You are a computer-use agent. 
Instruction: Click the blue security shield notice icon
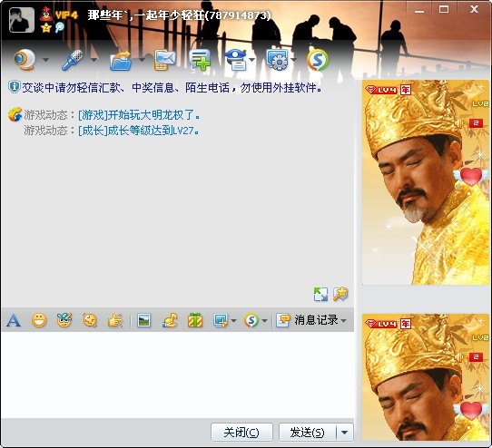(15, 87)
